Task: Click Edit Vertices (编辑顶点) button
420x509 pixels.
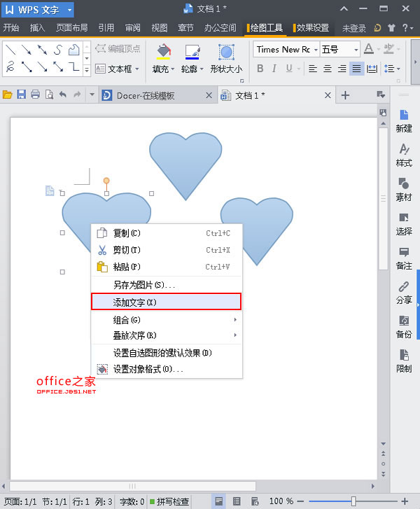Action: click(118, 49)
